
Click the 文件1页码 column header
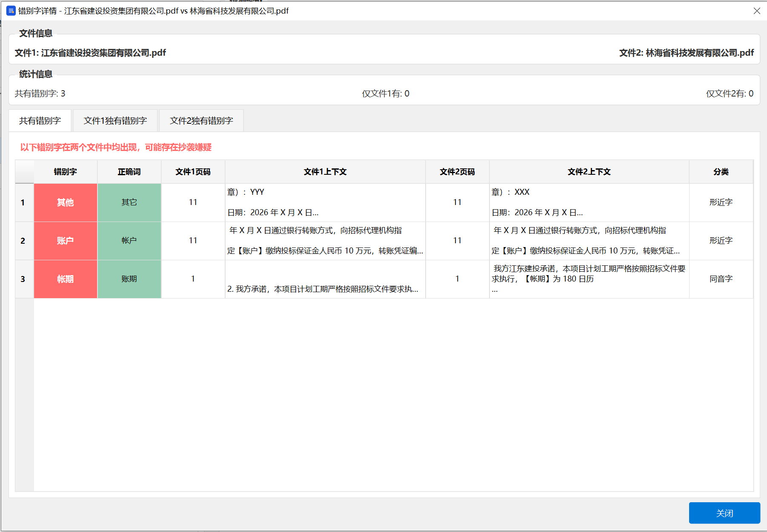pos(193,172)
